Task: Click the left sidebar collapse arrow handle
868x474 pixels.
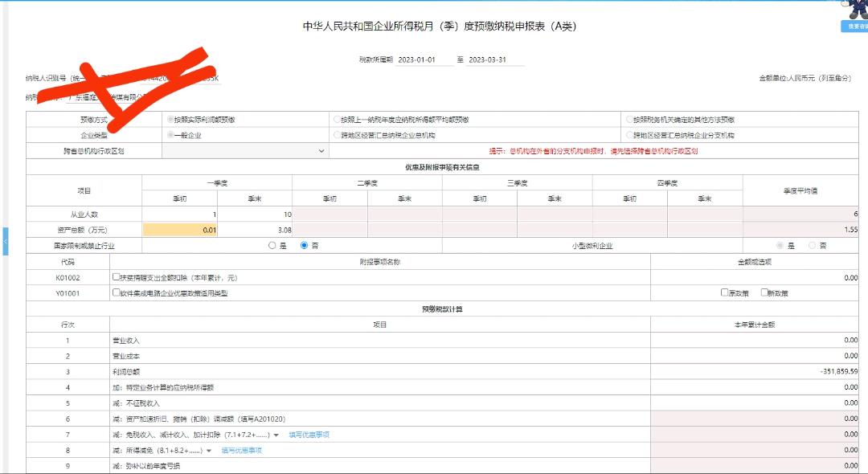Action: 5,241
